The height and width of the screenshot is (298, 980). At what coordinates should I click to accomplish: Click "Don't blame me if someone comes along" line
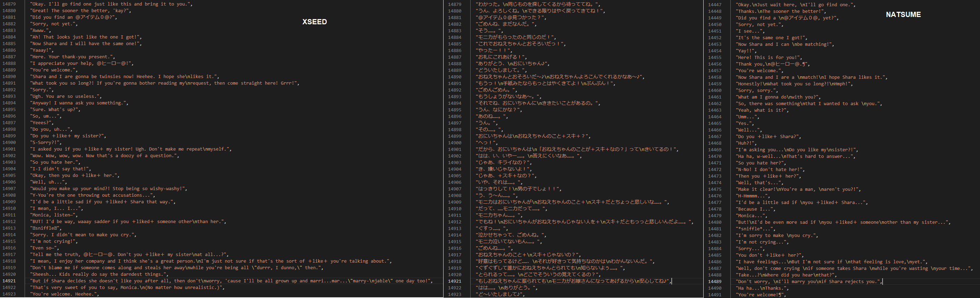click(177, 268)
